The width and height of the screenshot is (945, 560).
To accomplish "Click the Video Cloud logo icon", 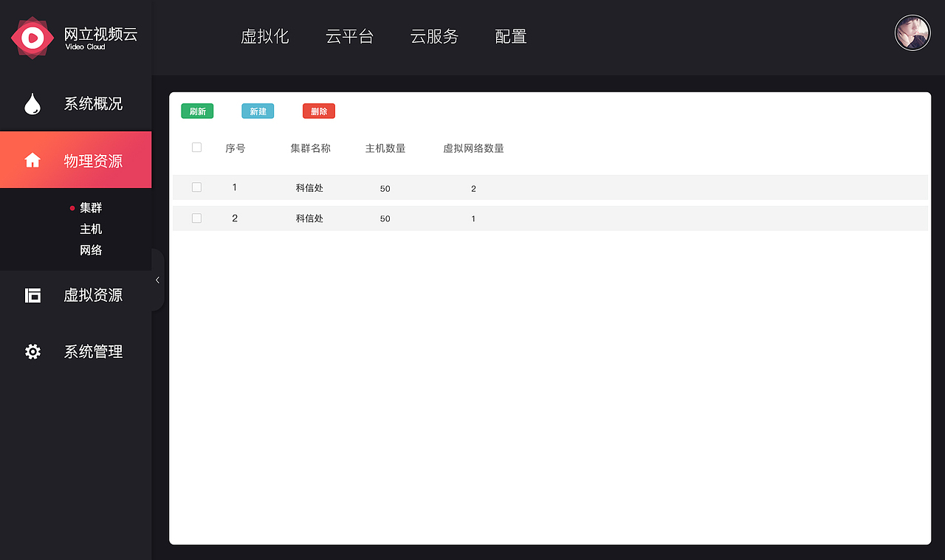I will point(32,36).
